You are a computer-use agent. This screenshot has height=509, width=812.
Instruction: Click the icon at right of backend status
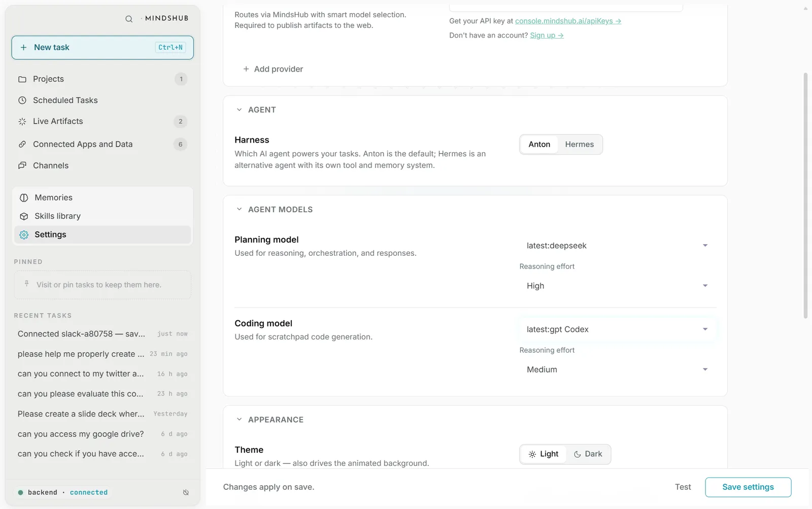click(x=186, y=492)
